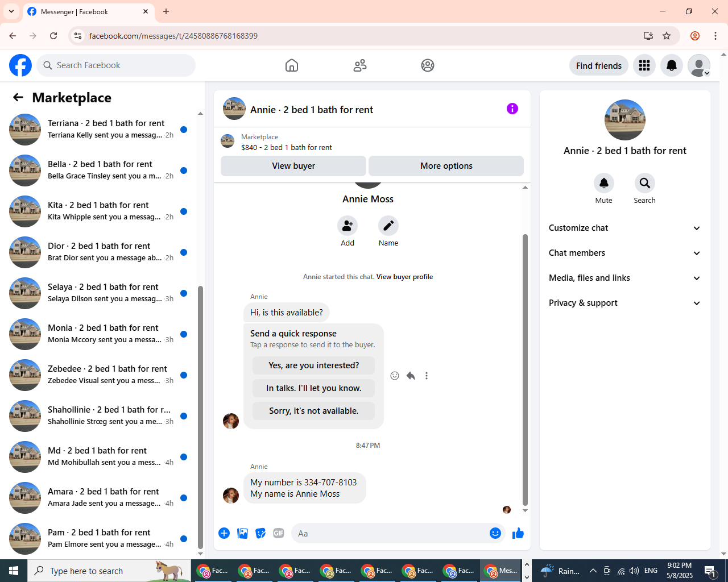Viewport: 728px width, 582px height.
Task: Open the notifications bell
Action: tap(672, 65)
